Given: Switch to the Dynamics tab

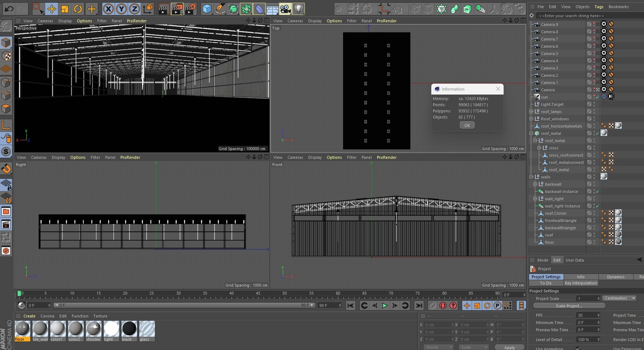Looking at the screenshot, I should pyautogui.click(x=615, y=277).
